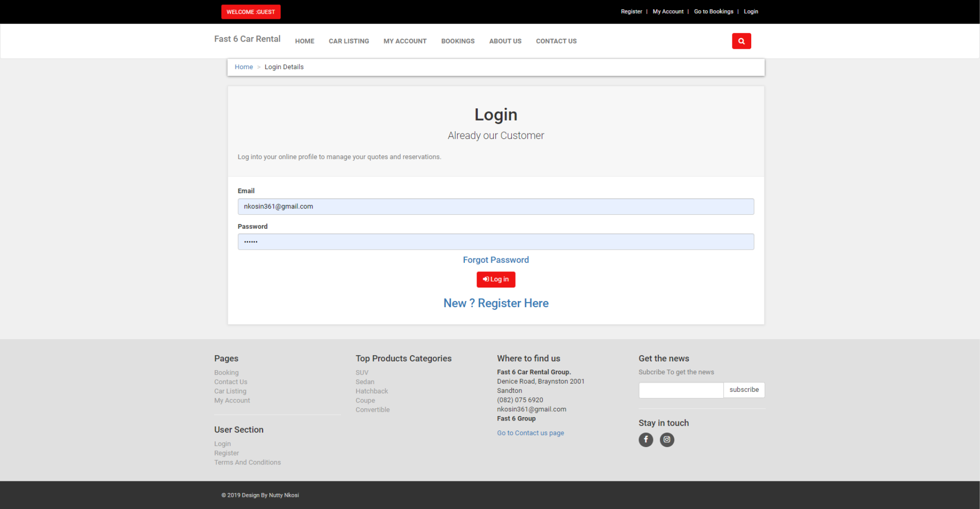Screen dimensions: 980x509
Task: Click the WELCOME :GUEST badge
Action: pyautogui.click(x=251, y=12)
